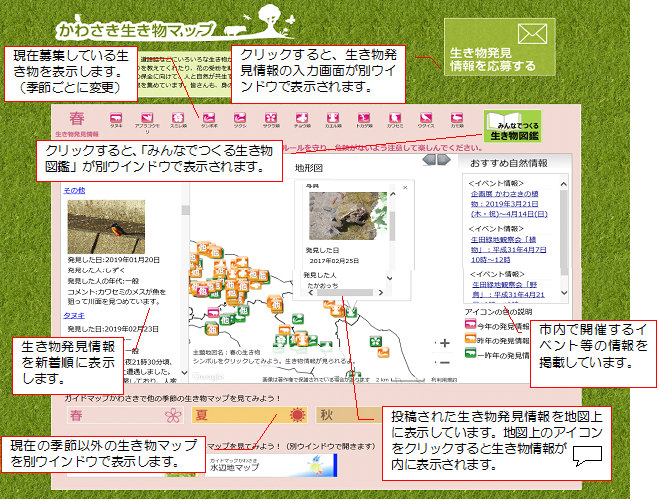
Task: Close the map info popup
Action: click(405, 187)
